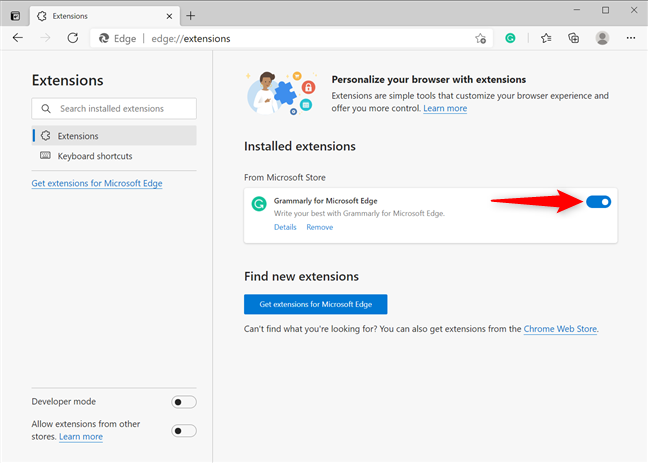Open the user profile avatar

(x=602, y=38)
